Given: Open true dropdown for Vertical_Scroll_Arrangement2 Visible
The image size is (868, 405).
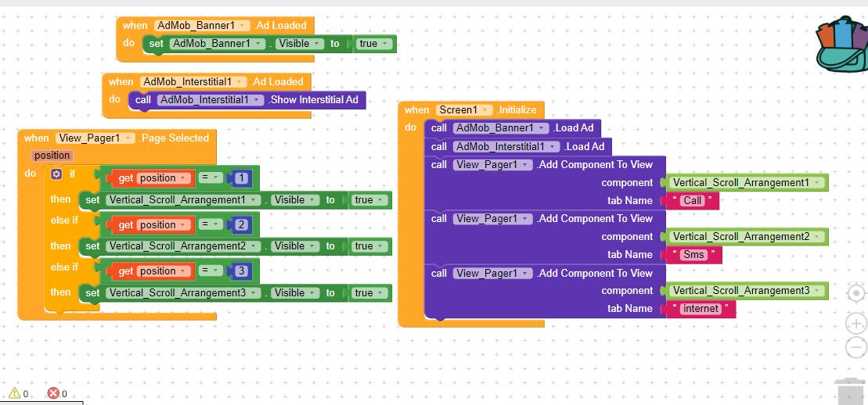Looking at the screenshot, I should coord(369,246).
